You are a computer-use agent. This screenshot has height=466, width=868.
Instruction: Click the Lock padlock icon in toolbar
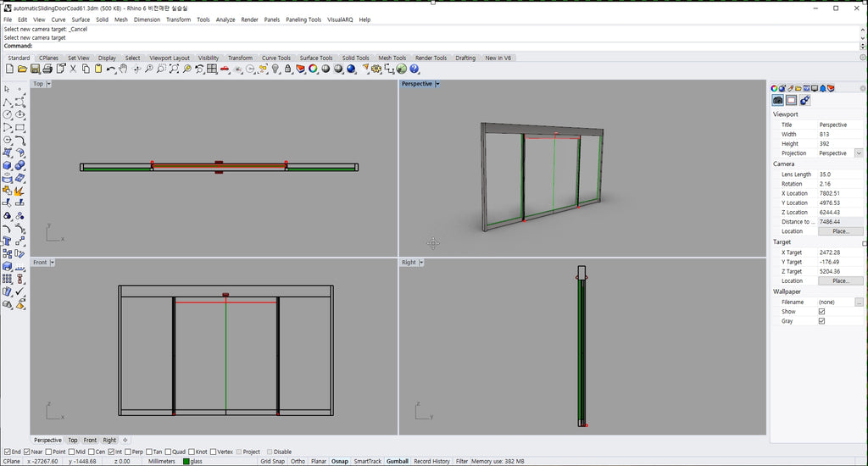click(x=288, y=69)
